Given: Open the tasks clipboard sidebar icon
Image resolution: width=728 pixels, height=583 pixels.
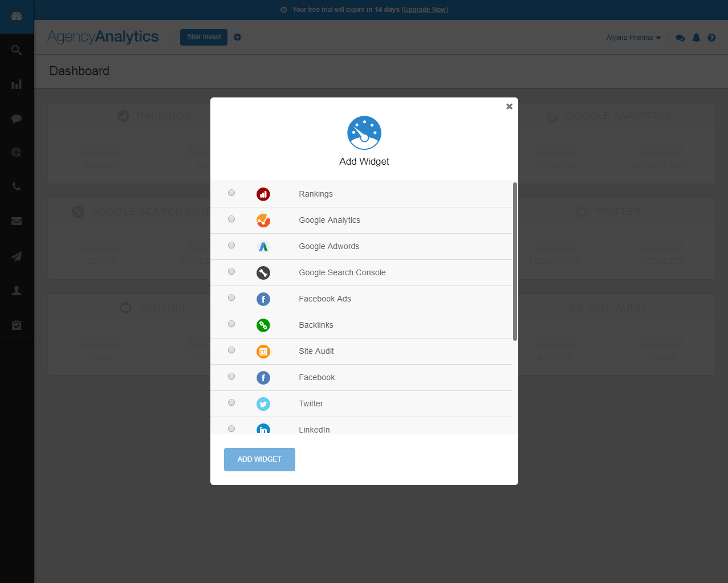Looking at the screenshot, I should click(x=17, y=325).
